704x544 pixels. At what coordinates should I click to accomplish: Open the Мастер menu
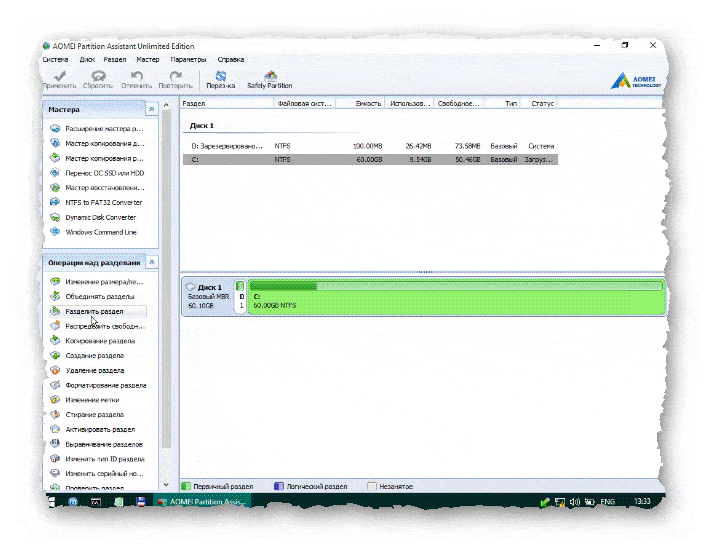tap(148, 60)
